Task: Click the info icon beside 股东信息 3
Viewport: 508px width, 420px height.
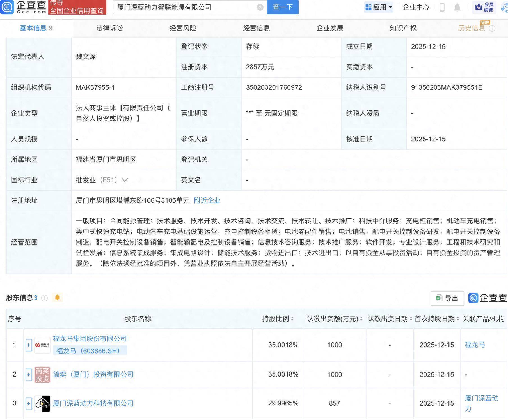Action: pos(44,298)
